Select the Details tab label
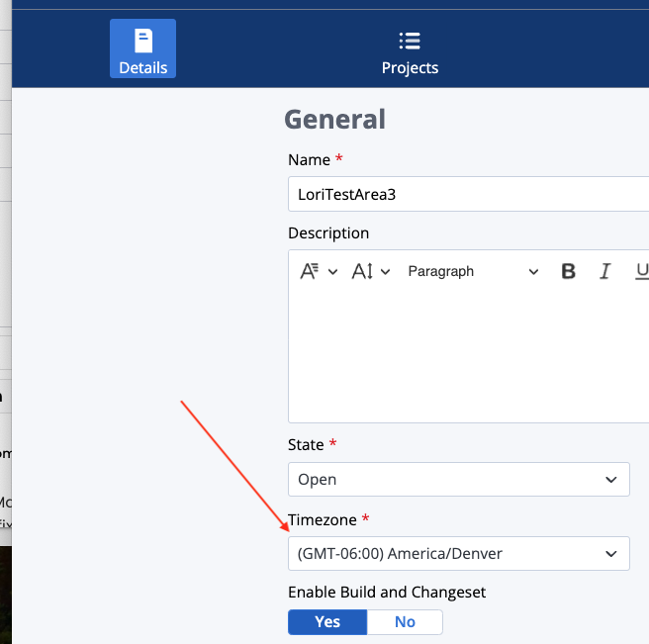649x644 pixels. pos(143,68)
